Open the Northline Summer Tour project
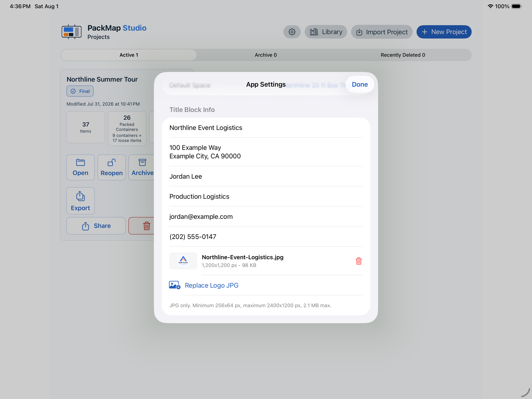This screenshot has width=532, height=399. (x=80, y=167)
